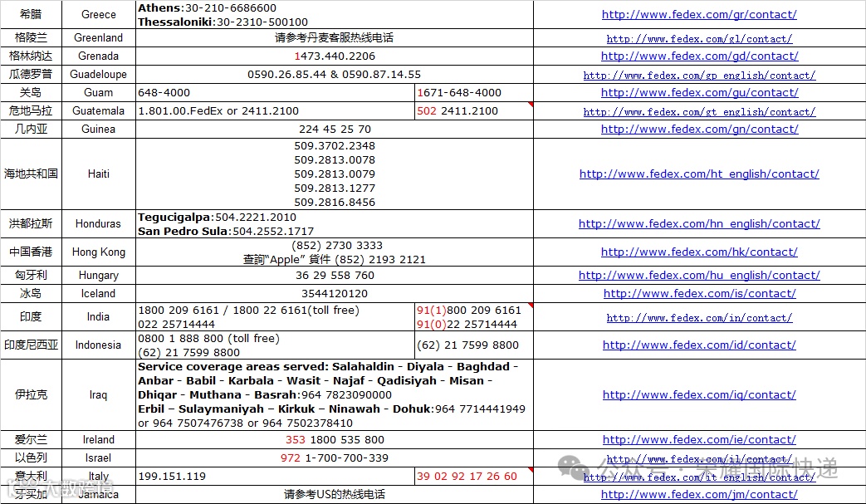Select the '格林纳达' Chinese name cell
The image size is (866, 504).
[31, 56]
